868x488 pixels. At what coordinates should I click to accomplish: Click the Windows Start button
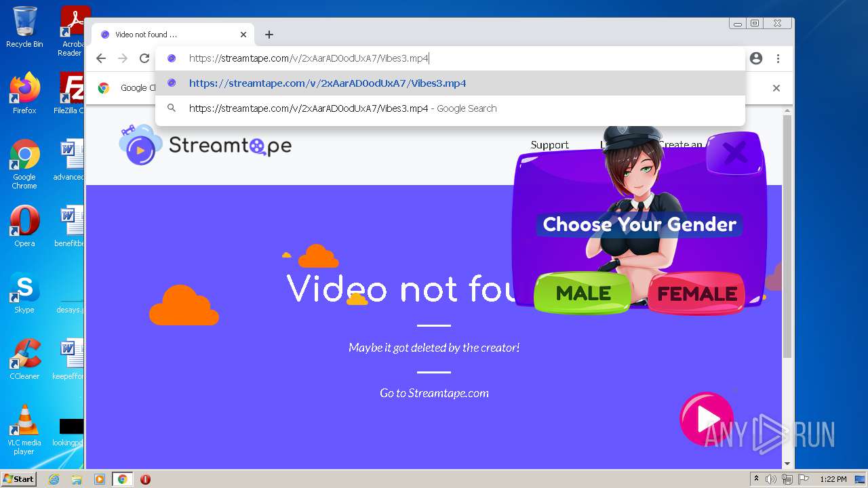pyautogui.click(x=19, y=479)
